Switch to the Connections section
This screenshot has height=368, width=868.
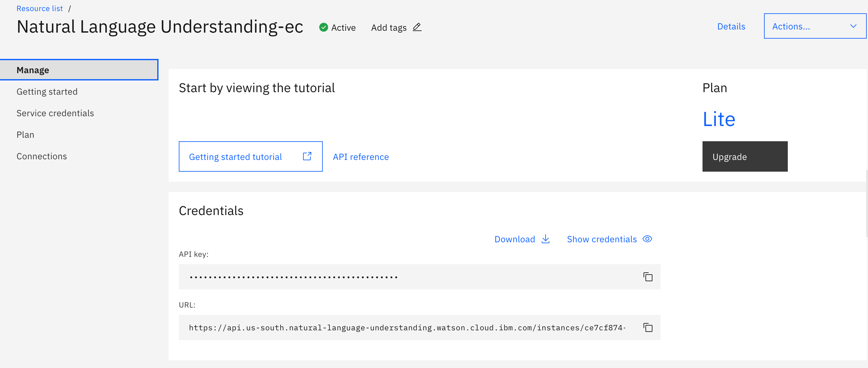point(42,156)
